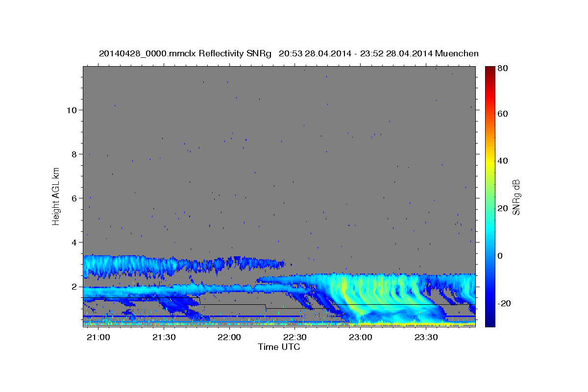Click the colorbar value 60
The height and width of the screenshot is (392, 588).
pyautogui.click(x=502, y=114)
